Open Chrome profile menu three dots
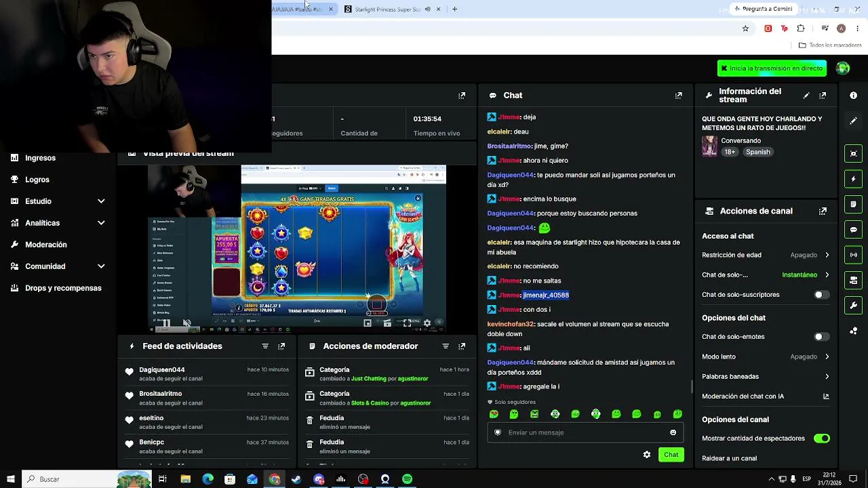 click(x=858, y=28)
